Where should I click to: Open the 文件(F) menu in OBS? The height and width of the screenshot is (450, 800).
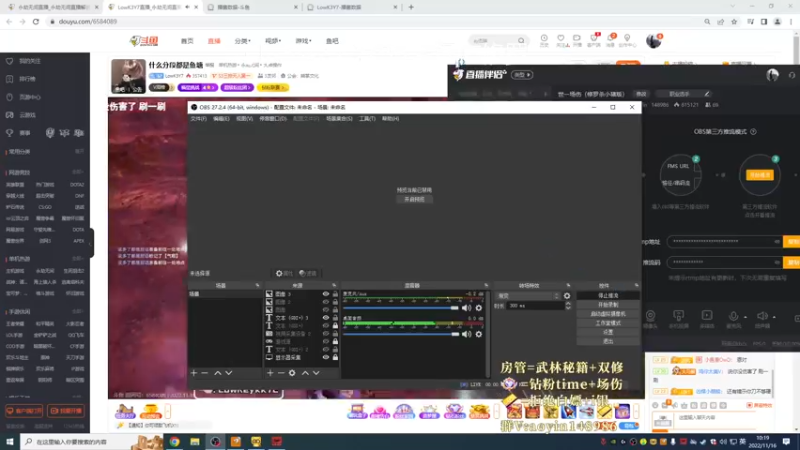[198, 119]
